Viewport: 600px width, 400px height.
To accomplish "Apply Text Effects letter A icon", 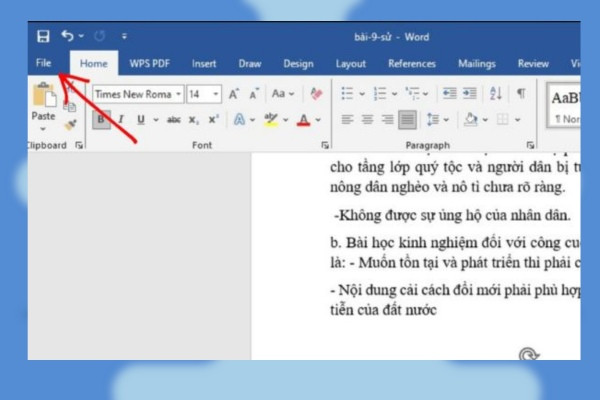I will pyautogui.click(x=240, y=120).
